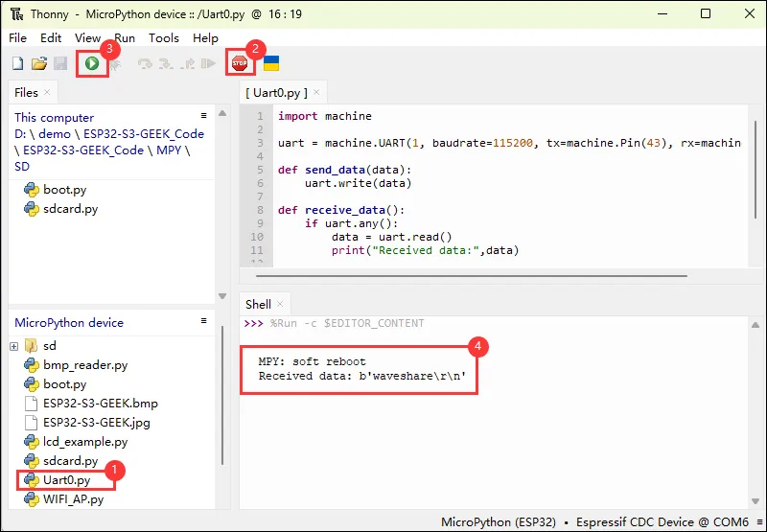Image resolution: width=767 pixels, height=532 pixels.
Task: Run the current script with green play button
Action: click(92, 64)
